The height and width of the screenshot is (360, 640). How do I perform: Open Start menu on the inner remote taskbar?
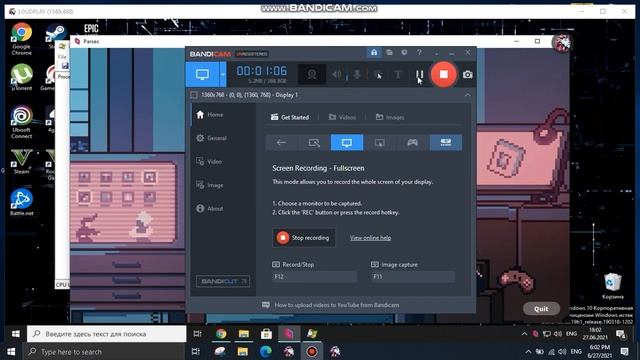point(16,334)
